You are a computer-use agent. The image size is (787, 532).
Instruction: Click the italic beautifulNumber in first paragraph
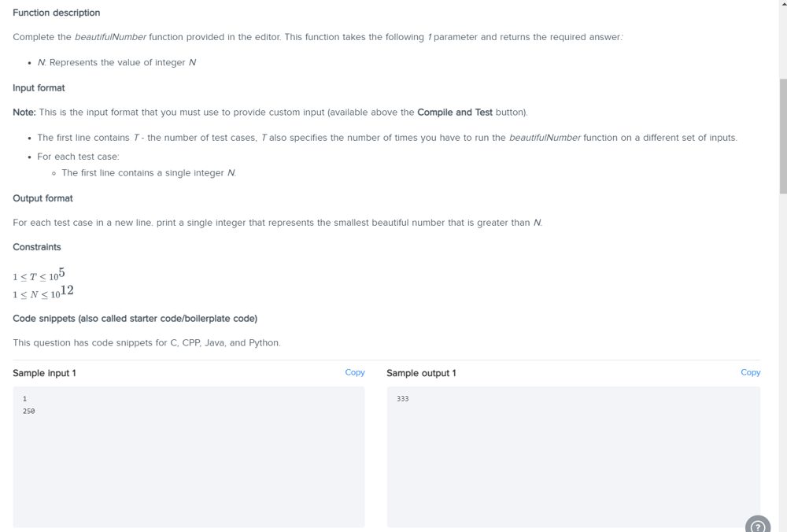[x=110, y=37]
